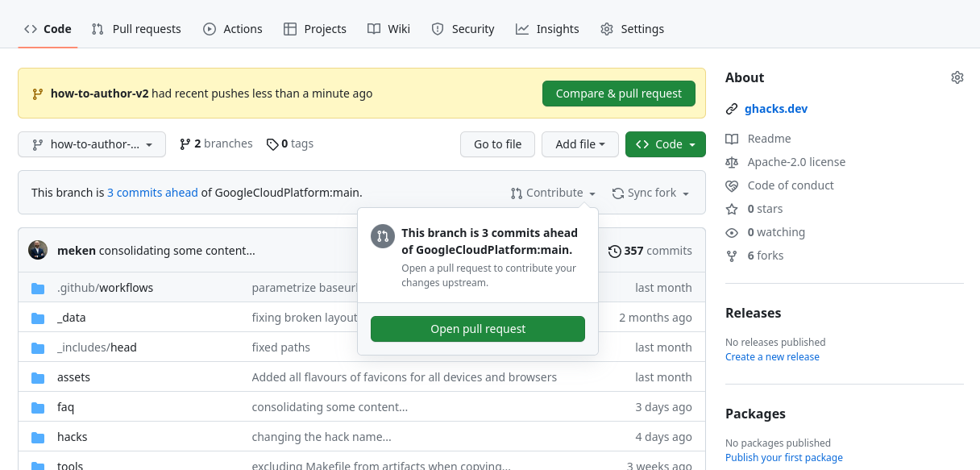The image size is (980, 470).
Task: Follow the 3 commits ahead link
Action: [152, 192]
